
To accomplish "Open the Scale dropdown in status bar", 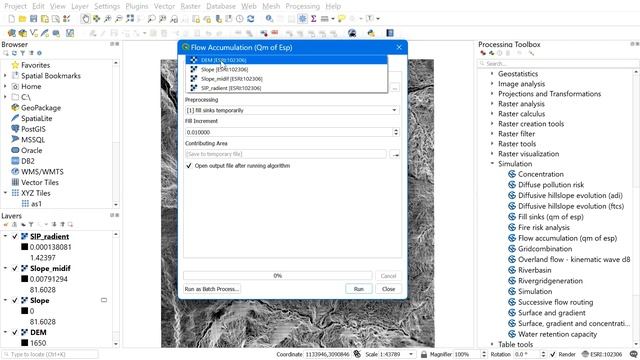I will pyautogui.click(x=411, y=354).
